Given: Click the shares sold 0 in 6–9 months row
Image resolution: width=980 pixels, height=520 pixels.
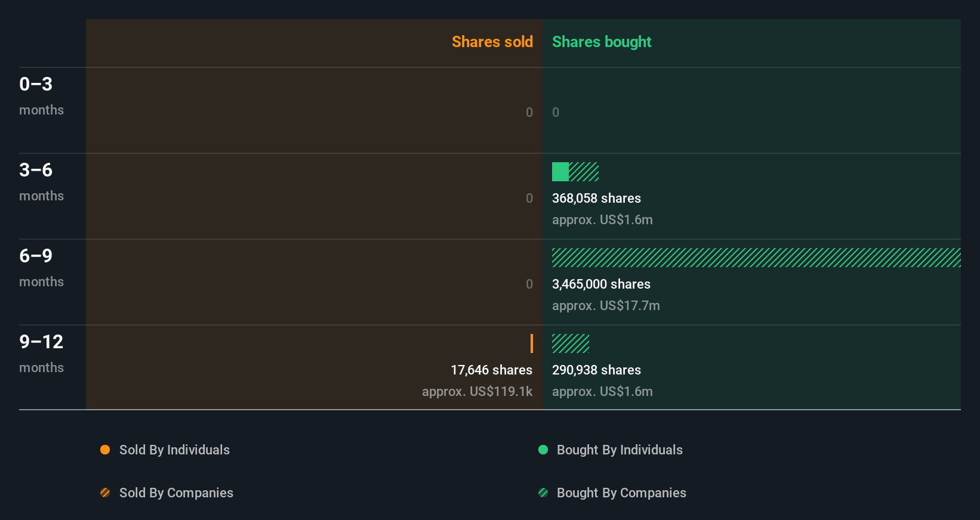Looking at the screenshot, I should (x=529, y=284).
